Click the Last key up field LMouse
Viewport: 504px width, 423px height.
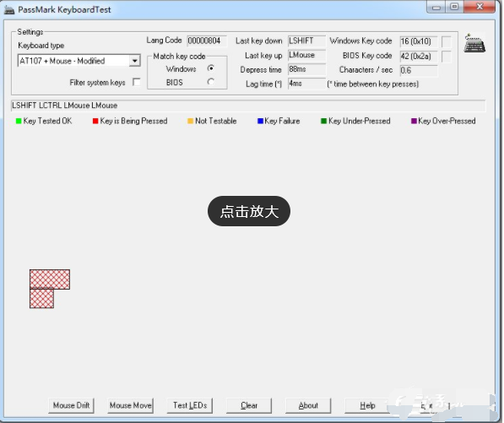306,55
